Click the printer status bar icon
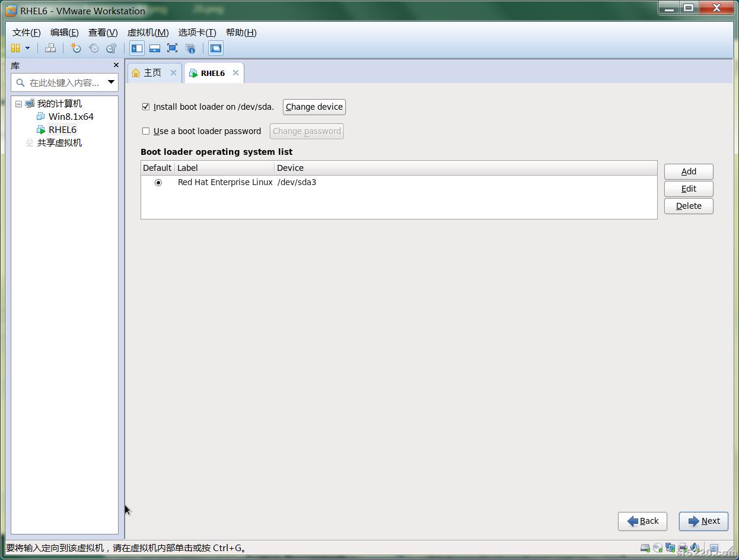 pyautogui.click(x=683, y=548)
